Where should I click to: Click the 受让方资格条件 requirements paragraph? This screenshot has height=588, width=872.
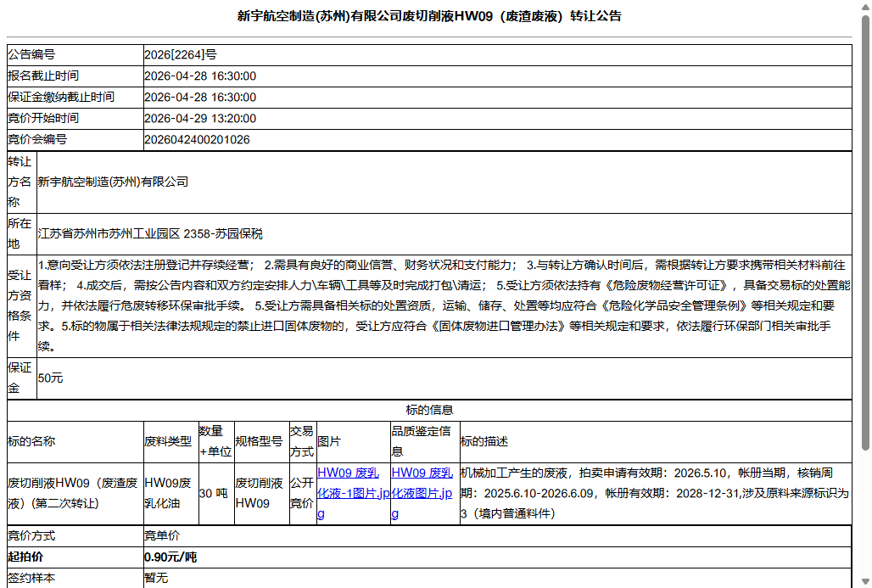(444, 305)
